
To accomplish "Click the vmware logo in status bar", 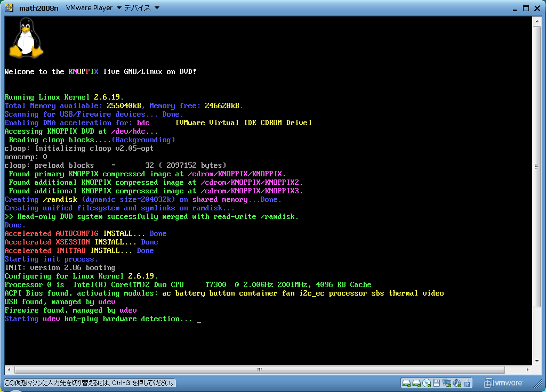I will (x=503, y=383).
